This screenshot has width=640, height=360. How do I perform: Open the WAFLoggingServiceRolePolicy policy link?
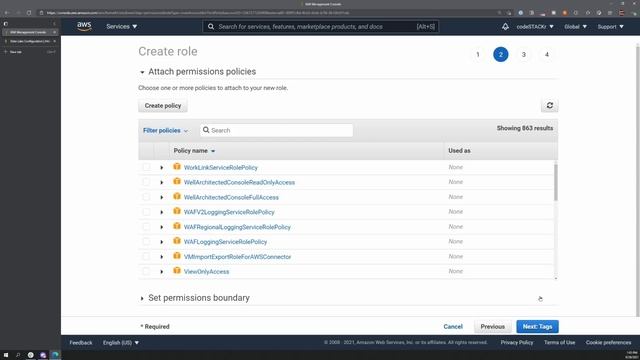coord(225,242)
